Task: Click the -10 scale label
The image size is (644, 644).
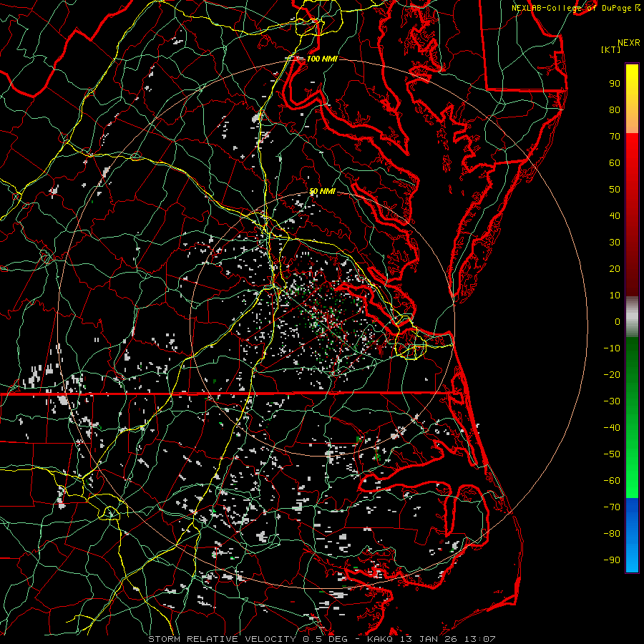Action: pos(612,348)
